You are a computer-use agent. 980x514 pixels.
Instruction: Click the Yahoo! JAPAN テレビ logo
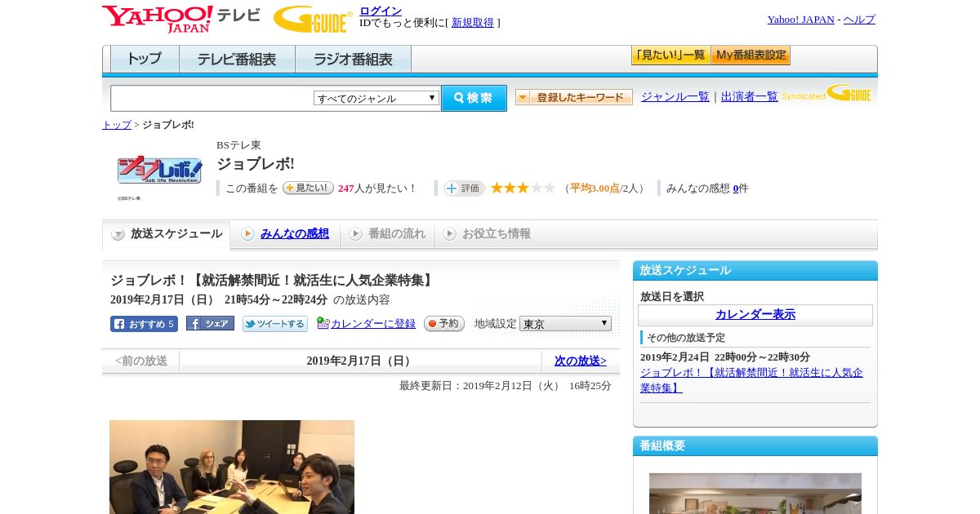[181, 20]
